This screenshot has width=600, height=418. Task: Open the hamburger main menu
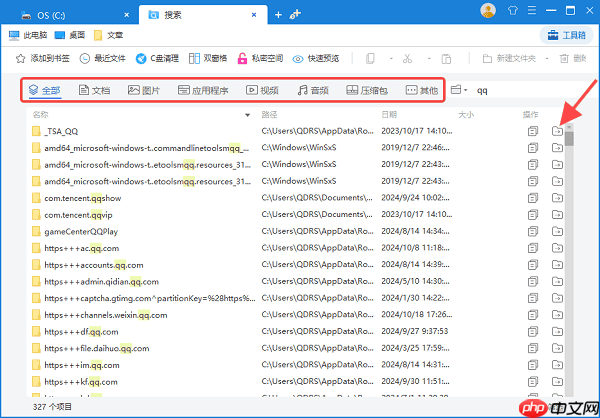(x=532, y=10)
